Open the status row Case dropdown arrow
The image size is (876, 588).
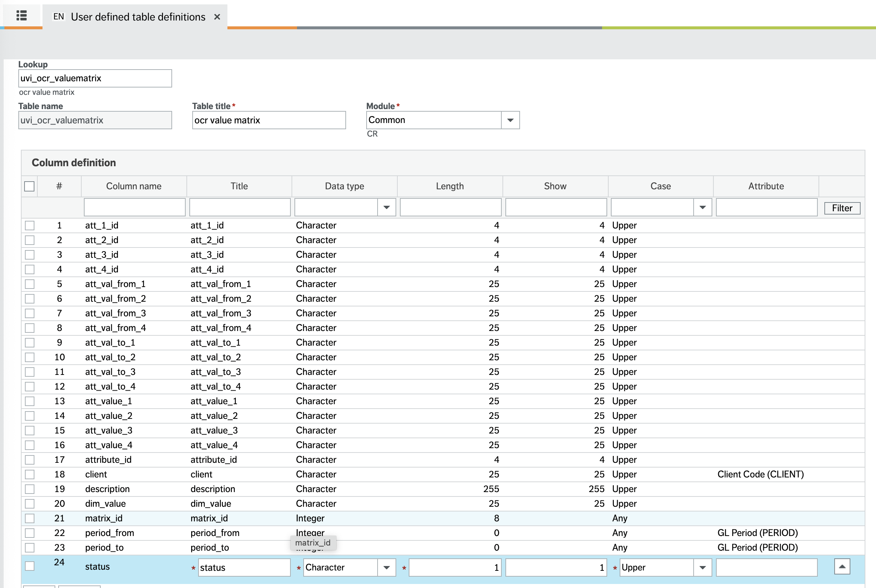(703, 567)
